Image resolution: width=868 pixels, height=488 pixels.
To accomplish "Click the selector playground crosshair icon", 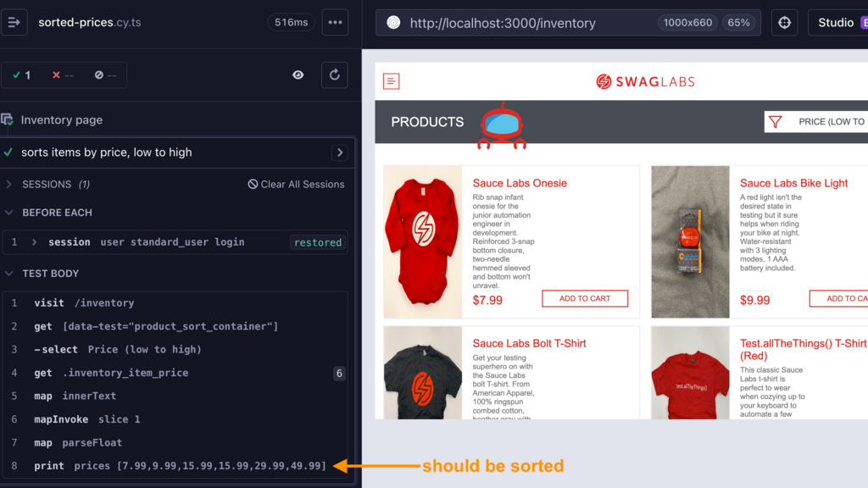I will 784,23.
